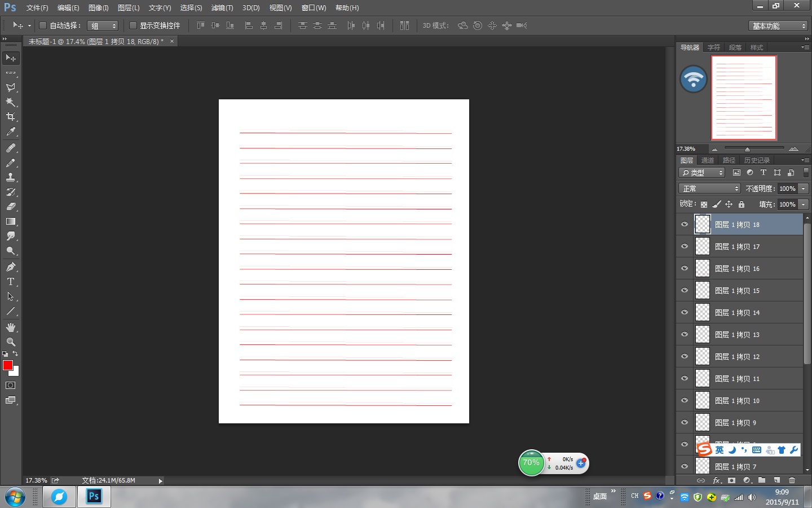Select the Zoom tool

click(11, 342)
